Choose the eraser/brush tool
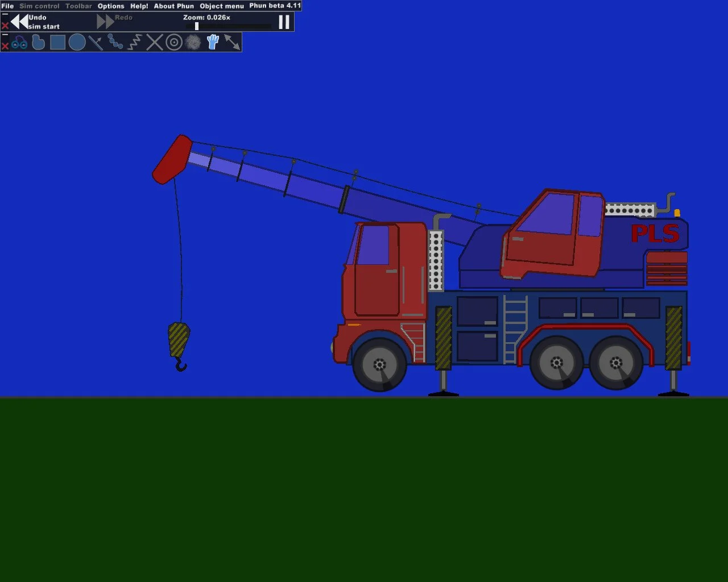Screen dimensions: 728x582 (x=193, y=43)
